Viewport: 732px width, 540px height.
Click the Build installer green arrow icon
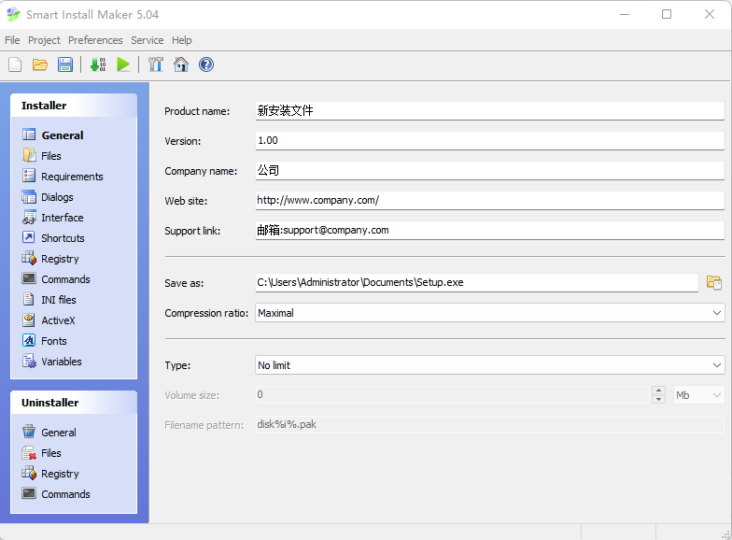[x=98, y=65]
